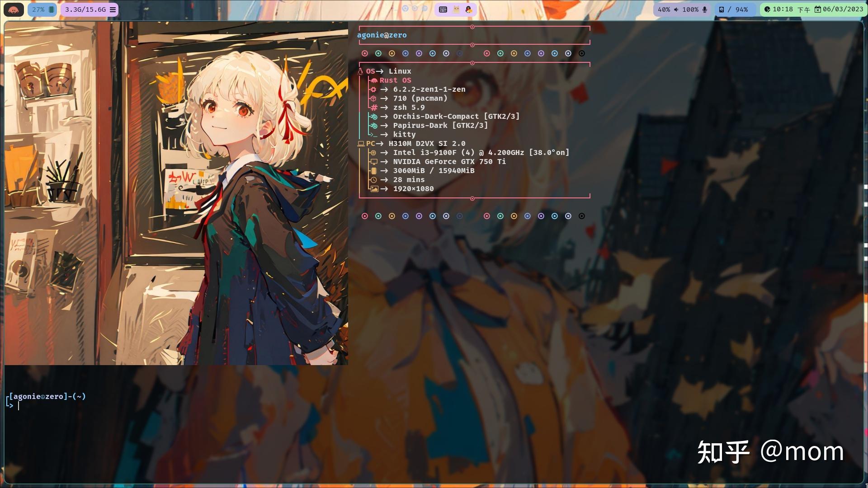Open the memory menu icon beside 3.3G/15.6G
Image resolution: width=868 pixels, height=488 pixels.
[113, 9]
